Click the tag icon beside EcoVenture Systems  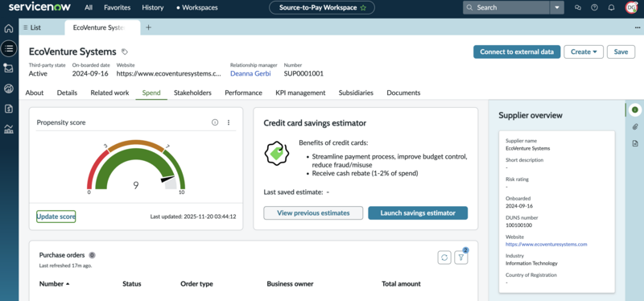[x=125, y=52]
